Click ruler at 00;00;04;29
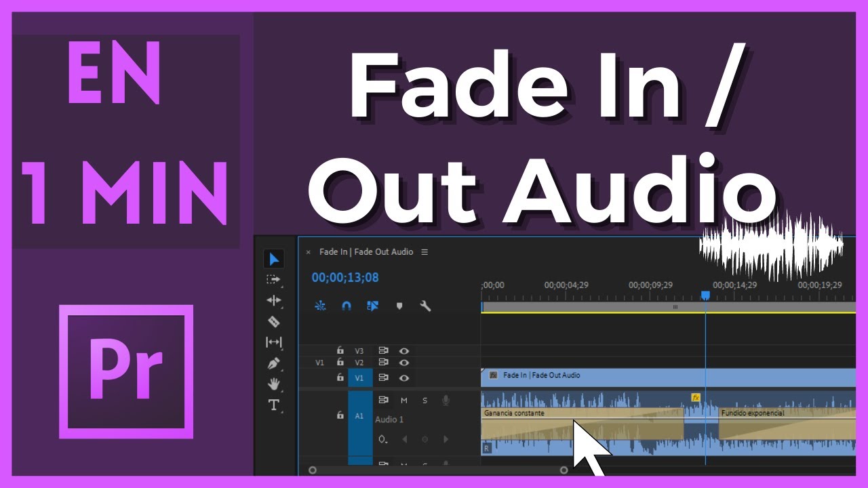Screen dimensions: 868x488 point(566,285)
